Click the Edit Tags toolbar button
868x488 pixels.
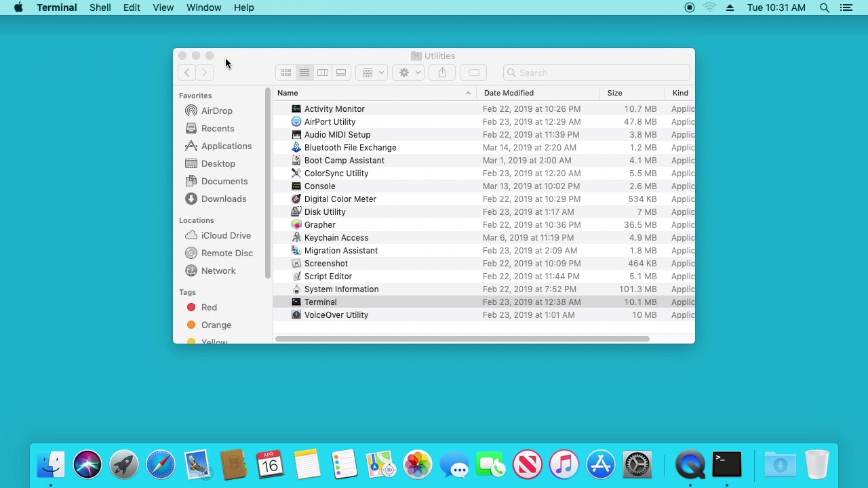(x=473, y=73)
